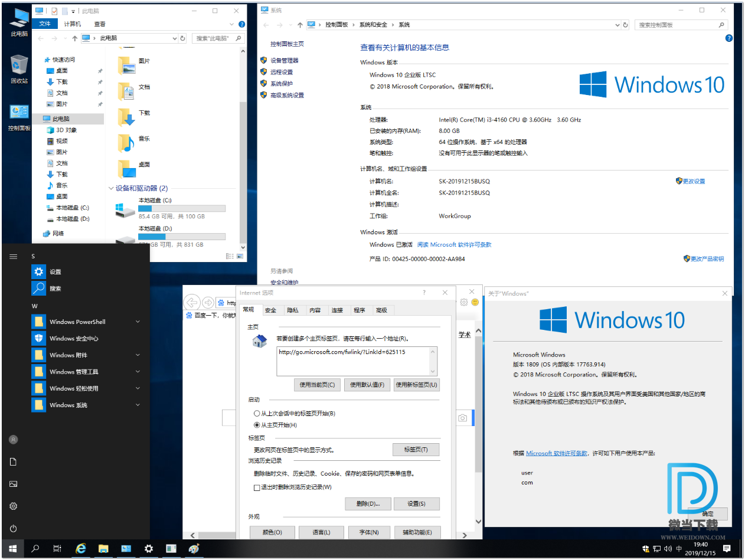Viewport: 745px width, 560px height.
Task: Open Control Panel address history dropdown
Action: pyautogui.click(x=618, y=25)
